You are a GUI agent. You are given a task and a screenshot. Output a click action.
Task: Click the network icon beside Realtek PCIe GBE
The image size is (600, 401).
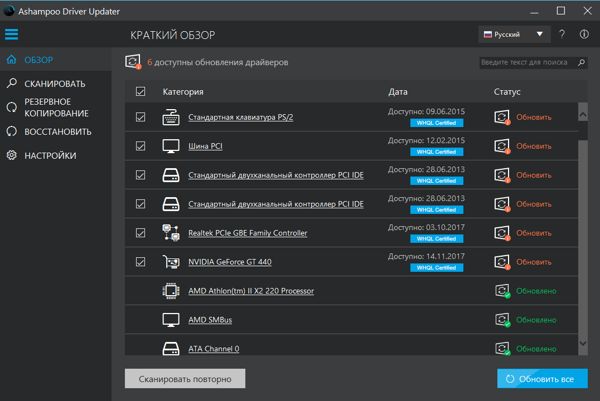click(170, 233)
